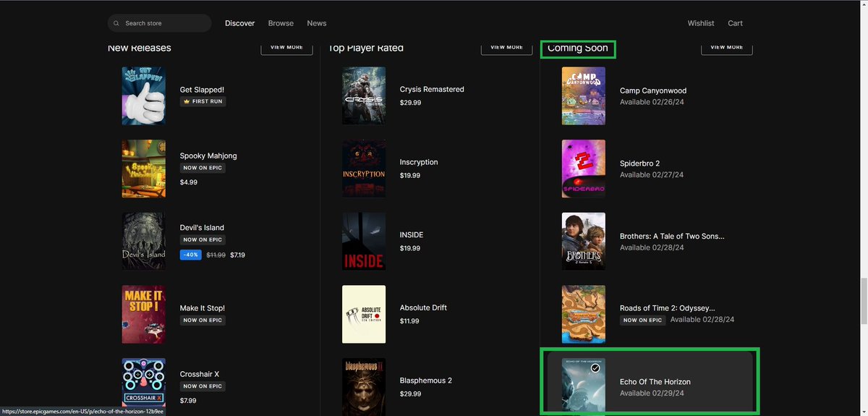The width and height of the screenshot is (868, 416).
Task: Open the Cart page
Action: click(735, 23)
